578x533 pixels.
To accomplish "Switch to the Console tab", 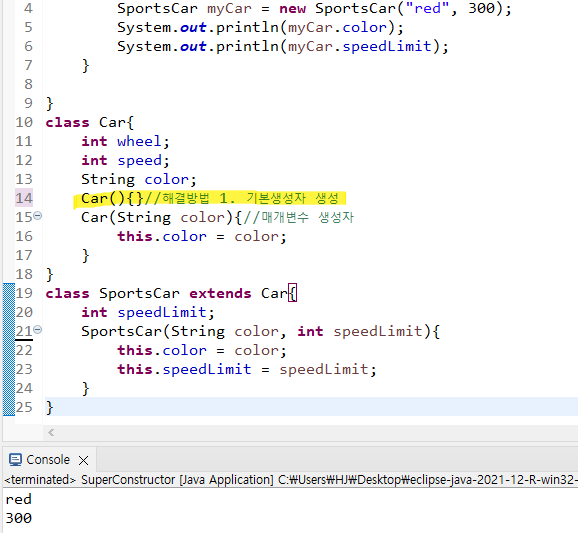I will point(48,460).
